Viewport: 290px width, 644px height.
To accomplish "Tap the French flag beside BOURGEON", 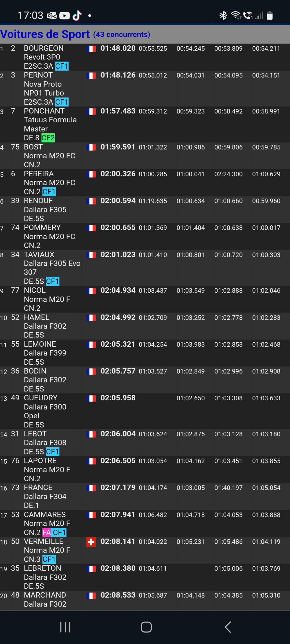I will pyautogui.click(x=91, y=49).
